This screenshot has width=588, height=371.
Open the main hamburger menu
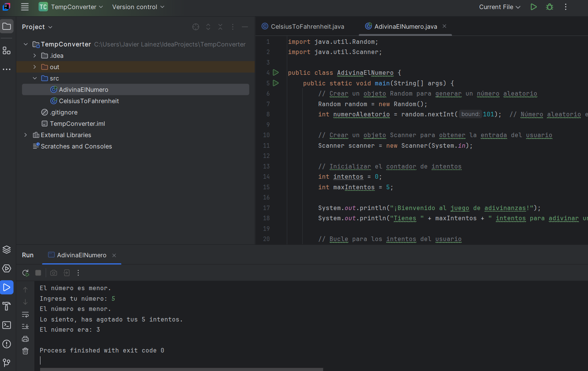25,7
